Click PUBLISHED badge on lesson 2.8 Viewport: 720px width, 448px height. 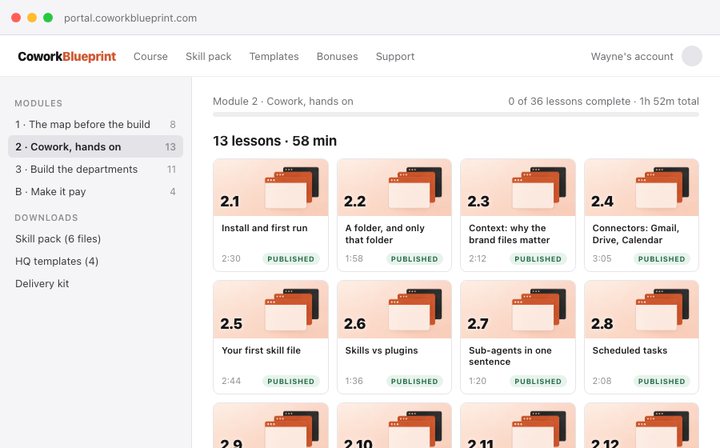click(x=661, y=381)
